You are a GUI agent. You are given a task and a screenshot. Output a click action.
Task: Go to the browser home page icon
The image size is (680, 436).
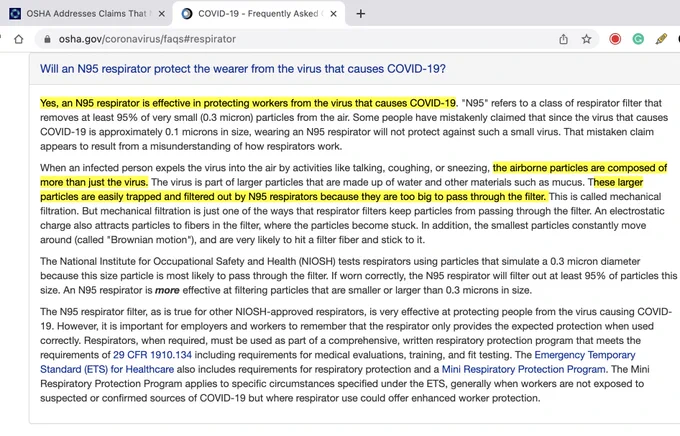(18, 39)
